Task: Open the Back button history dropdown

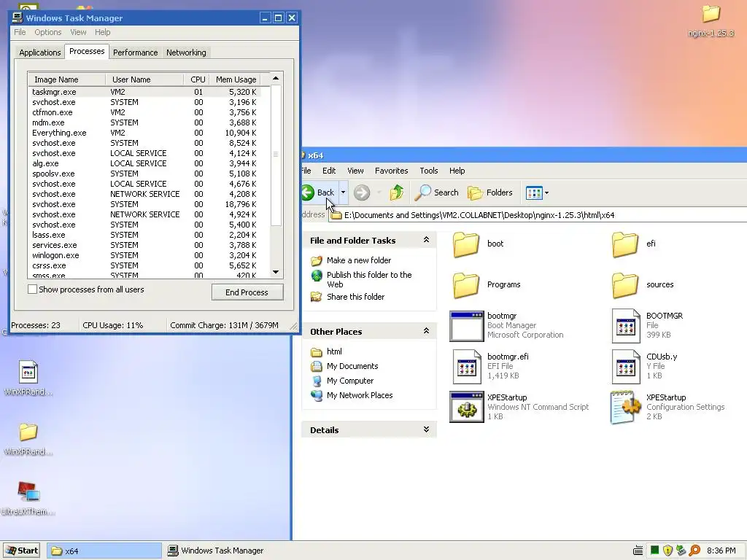Action: click(343, 192)
